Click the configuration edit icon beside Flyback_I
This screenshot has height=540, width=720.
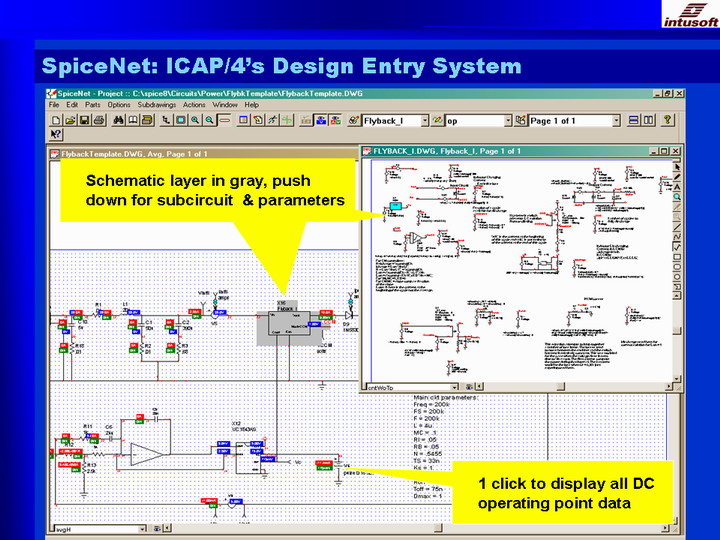pyautogui.click(x=353, y=120)
